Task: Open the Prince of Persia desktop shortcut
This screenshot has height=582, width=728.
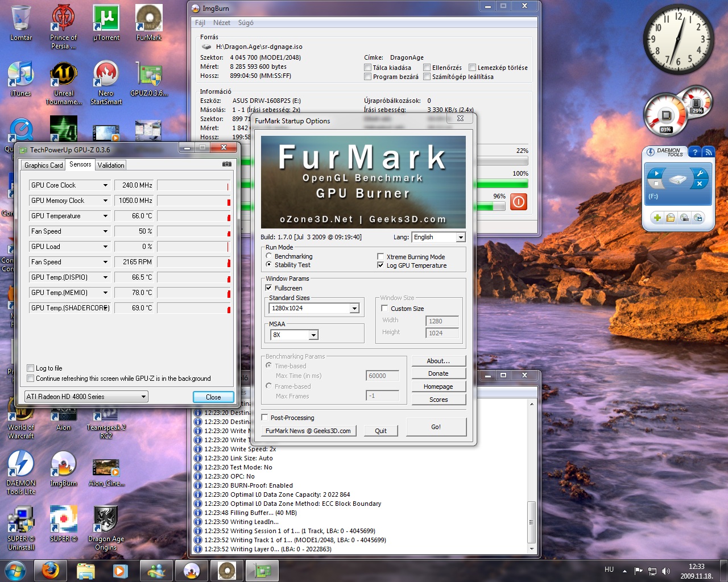Action: click(x=63, y=26)
